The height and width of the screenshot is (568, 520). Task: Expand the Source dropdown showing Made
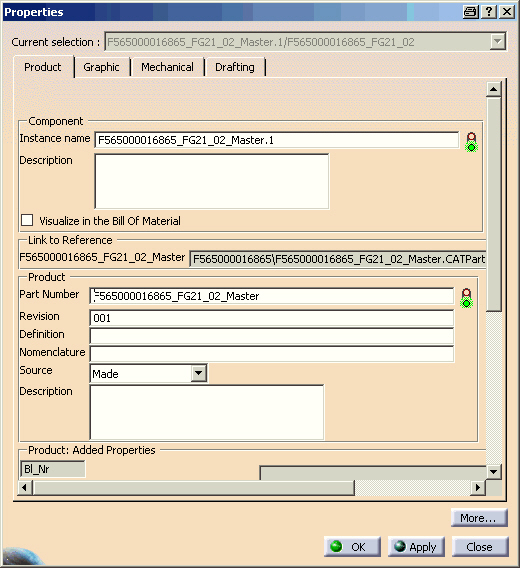pos(199,373)
